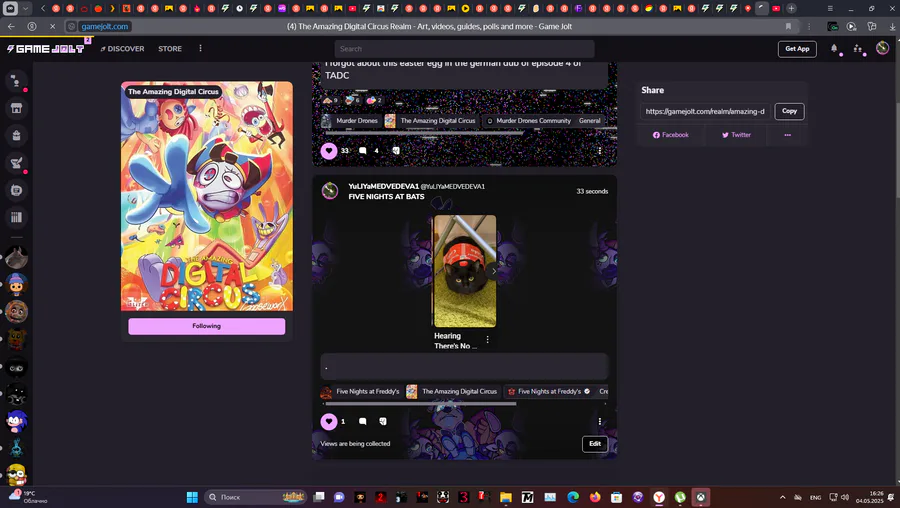The height and width of the screenshot is (508, 900).
Task: Open the quests icon in left sidebar
Action: [x=16, y=163]
